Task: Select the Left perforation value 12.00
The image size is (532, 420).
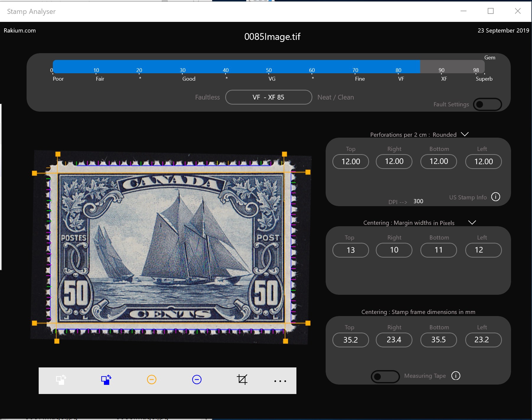Action: pyautogui.click(x=484, y=162)
